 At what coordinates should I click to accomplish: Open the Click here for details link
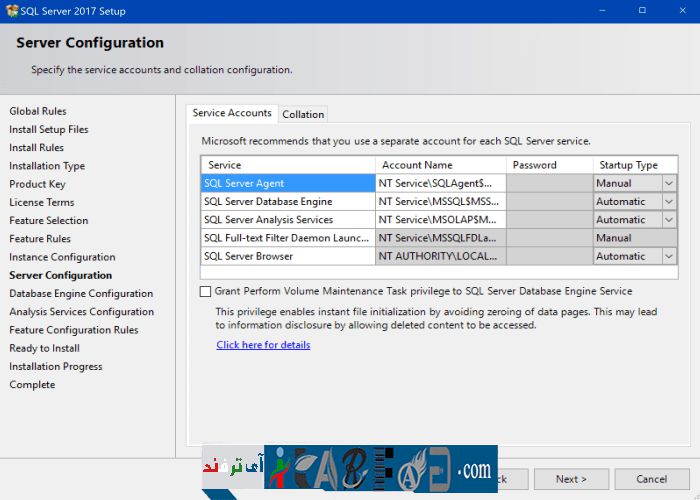click(x=263, y=345)
